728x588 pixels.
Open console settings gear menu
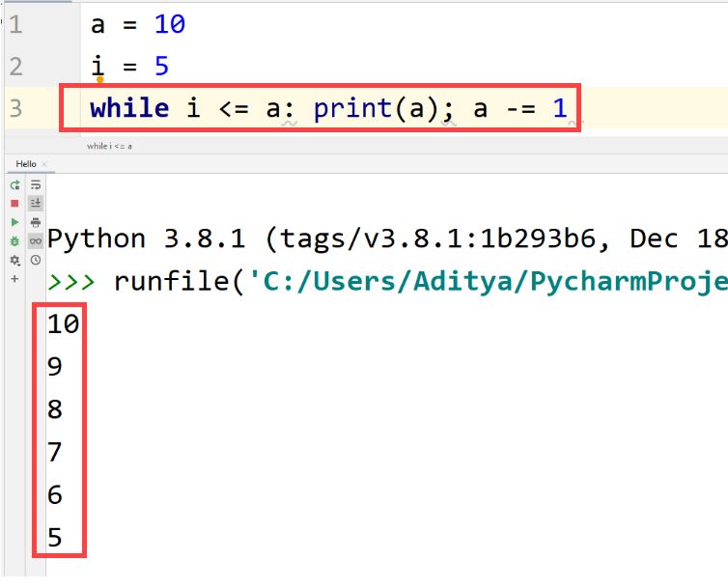(14, 260)
